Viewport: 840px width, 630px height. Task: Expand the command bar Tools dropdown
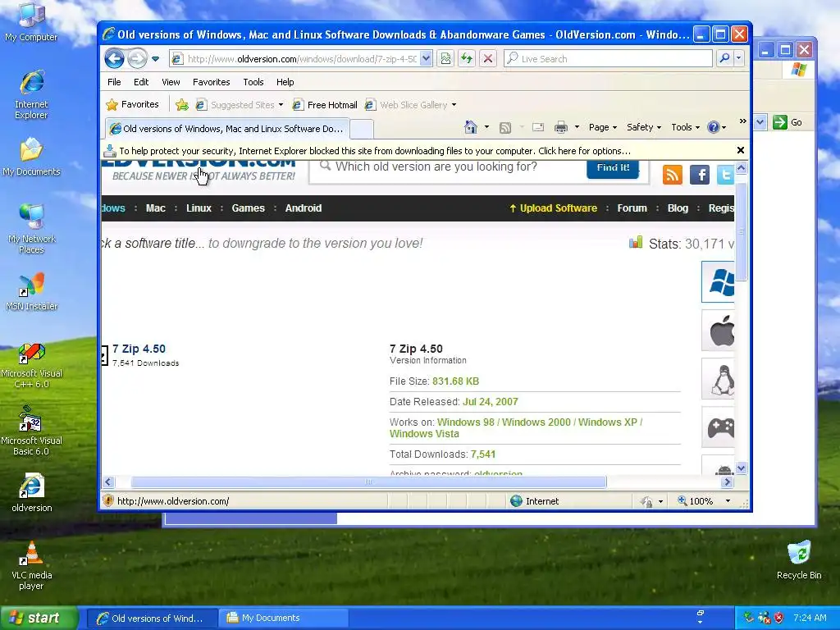[685, 127]
